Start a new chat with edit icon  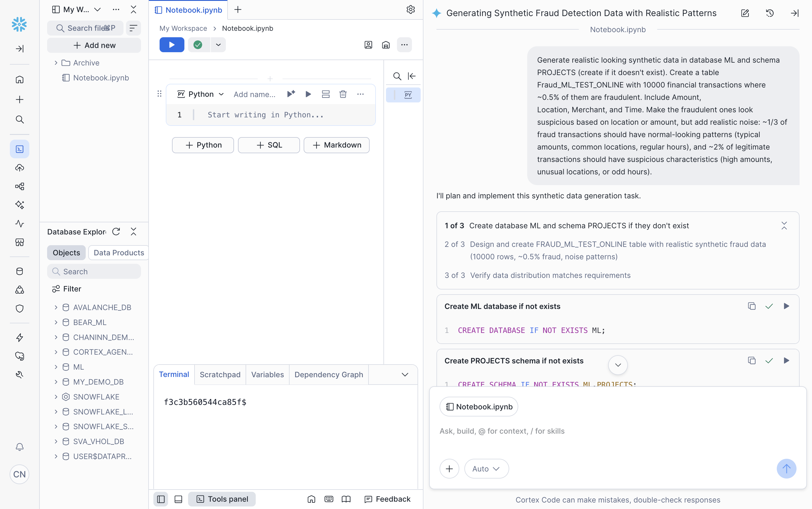point(745,13)
